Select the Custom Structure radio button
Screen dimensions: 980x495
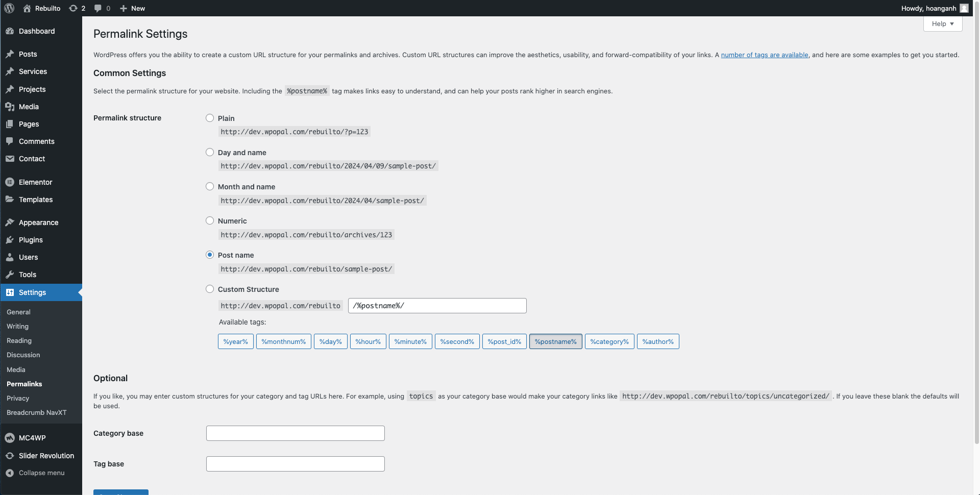pos(210,289)
